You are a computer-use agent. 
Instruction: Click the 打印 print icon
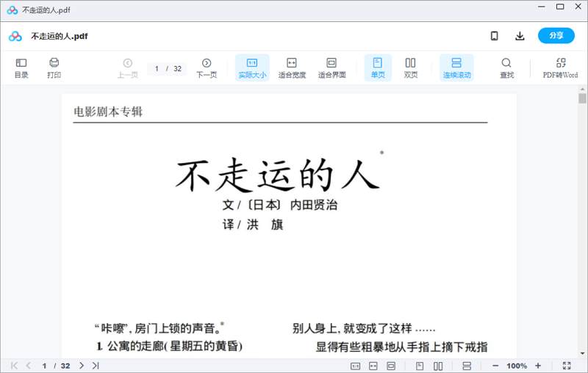pos(54,68)
